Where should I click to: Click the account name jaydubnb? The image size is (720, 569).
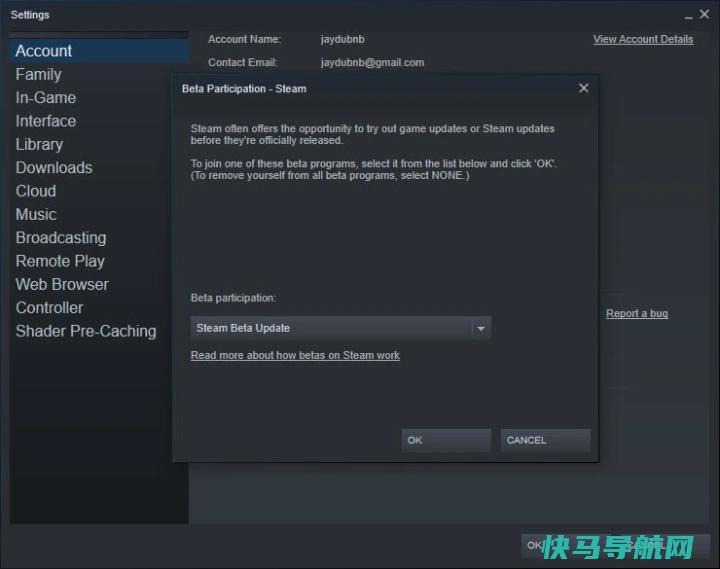(343, 39)
